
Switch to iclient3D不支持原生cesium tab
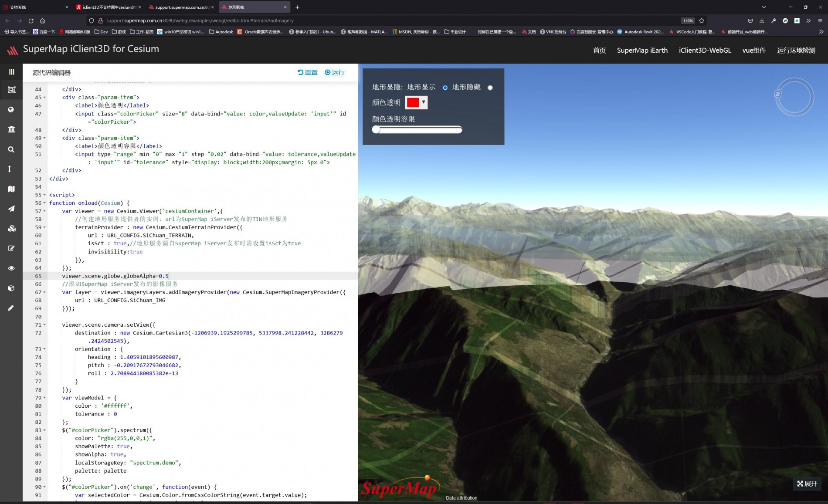pos(108,7)
